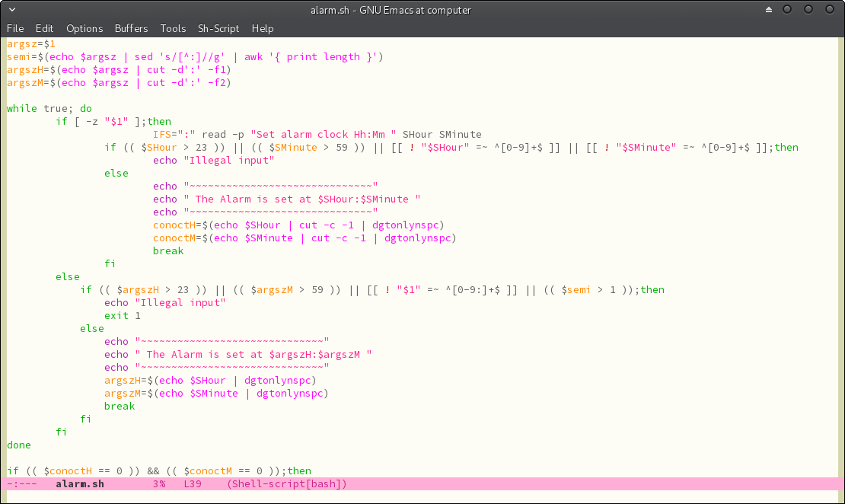The height and width of the screenshot is (504, 845).
Task: Click the alarm.sh buffer name in mode line
Action: (x=80, y=484)
